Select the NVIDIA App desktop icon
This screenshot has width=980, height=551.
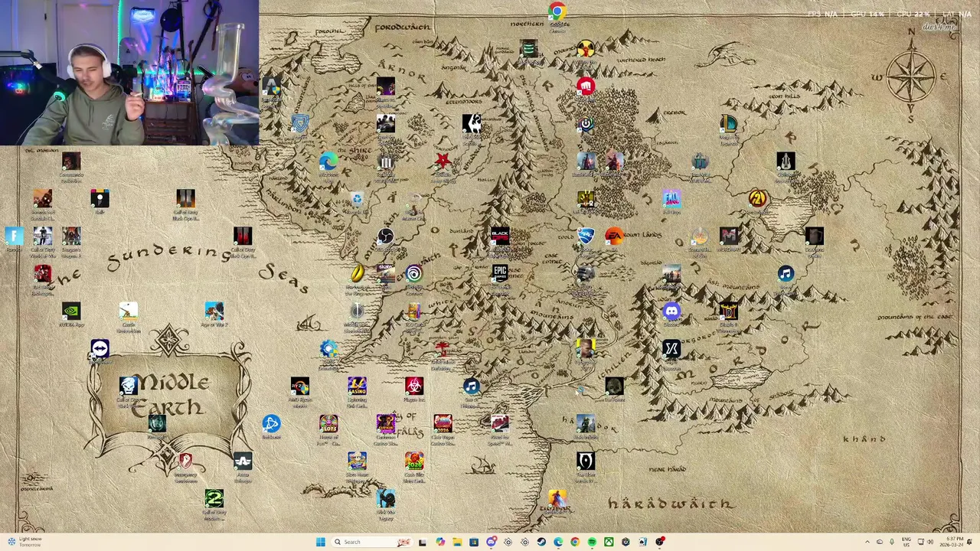[71, 311]
